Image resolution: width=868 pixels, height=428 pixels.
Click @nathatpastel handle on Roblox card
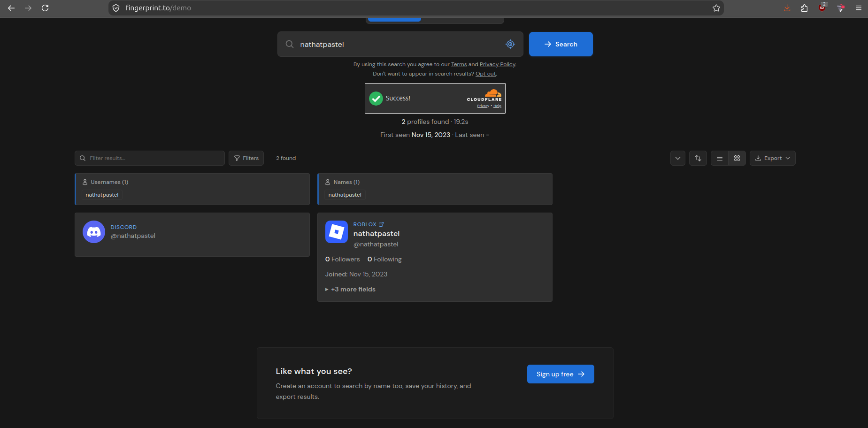pyautogui.click(x=376, y=245)
